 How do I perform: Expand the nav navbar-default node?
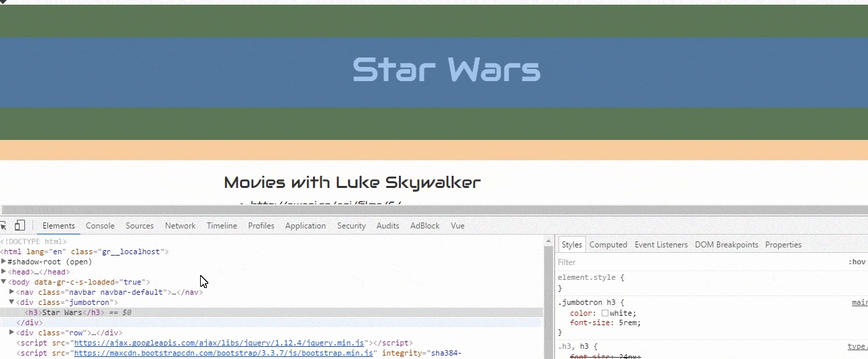[x=12, y=292]
